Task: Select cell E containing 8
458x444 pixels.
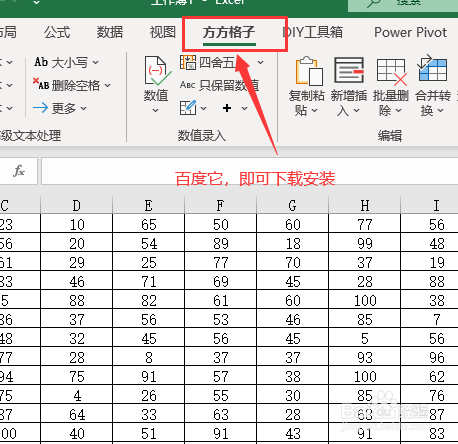Action: click(149, 357)
